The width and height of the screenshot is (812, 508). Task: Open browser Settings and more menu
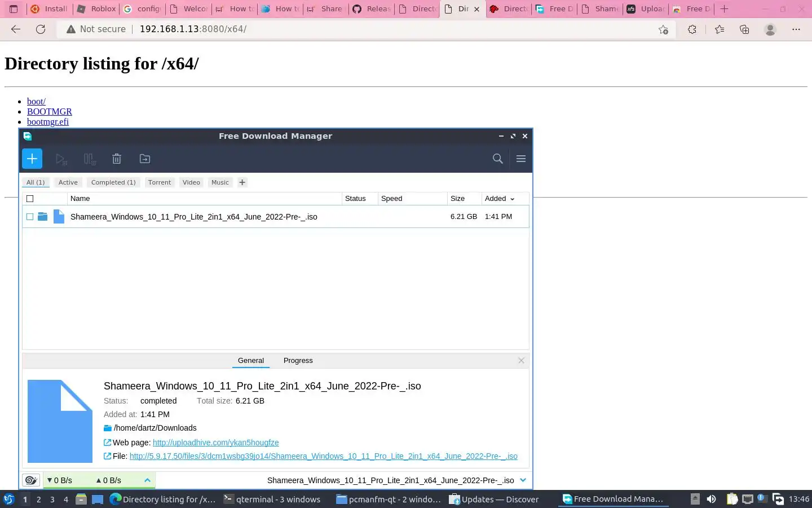click(796, 29)
